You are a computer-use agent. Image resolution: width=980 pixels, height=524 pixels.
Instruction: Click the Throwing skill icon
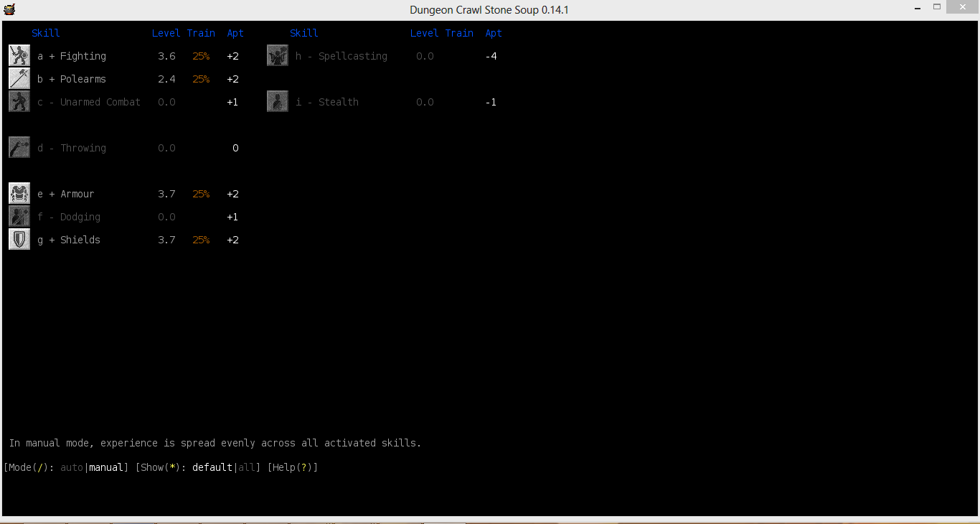[x=19, y=148]
